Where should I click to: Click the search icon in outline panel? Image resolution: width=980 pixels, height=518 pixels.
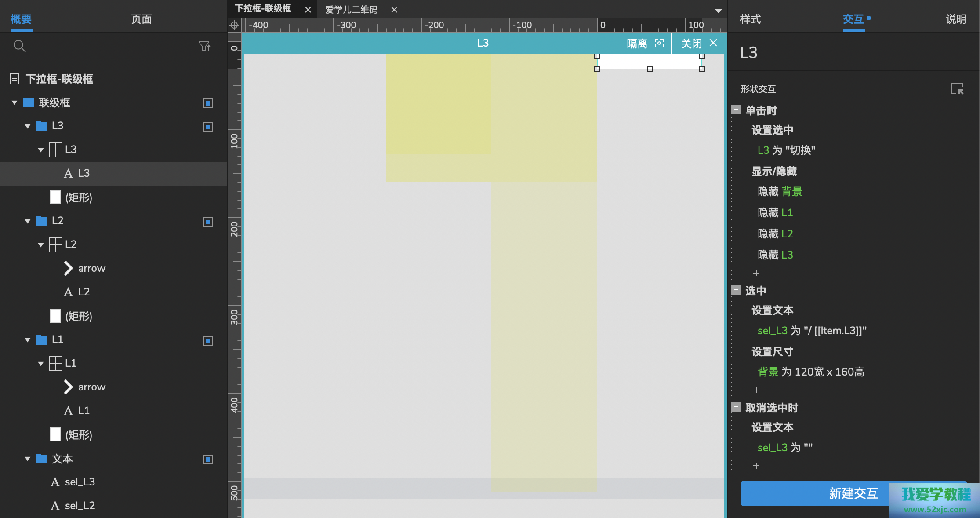(x=19, y=46)
